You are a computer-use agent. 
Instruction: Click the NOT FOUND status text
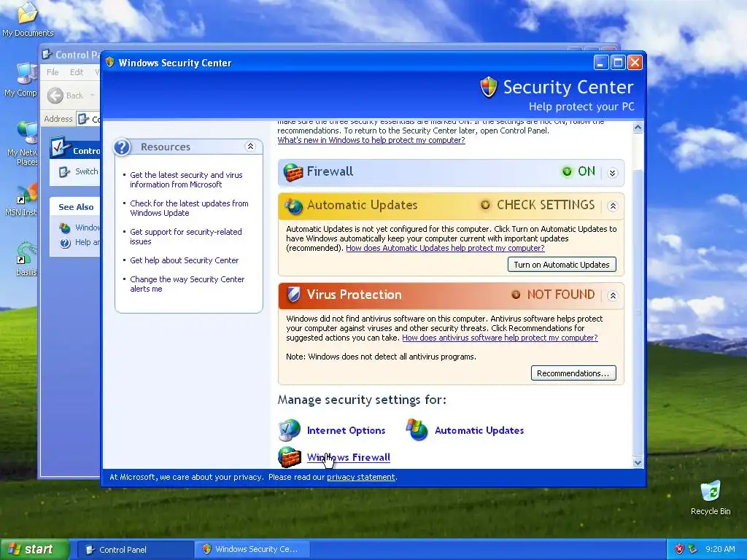click(x=561, y=295)
